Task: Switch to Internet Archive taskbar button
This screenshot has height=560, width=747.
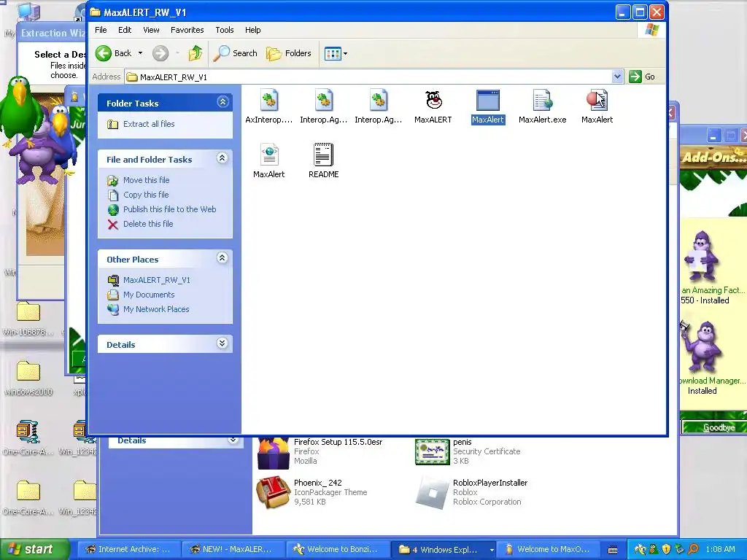Action: pos(128,550)
